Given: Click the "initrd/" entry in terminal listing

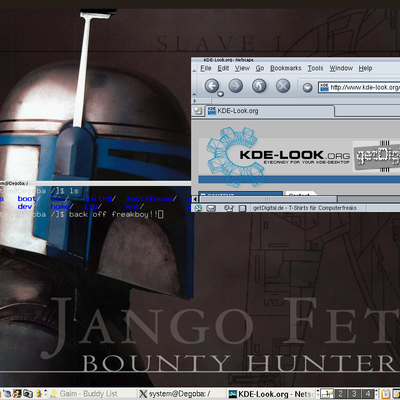Looking at the screenshot, I should [x=100, y=199].
